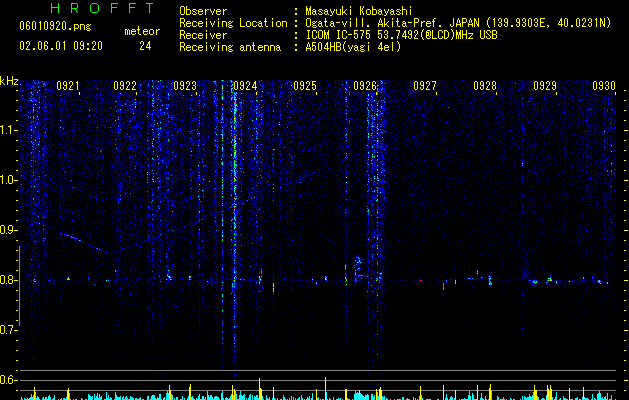Click the 0.8 kHz axis label
The image size is (629, 400).
pos(8,280)
